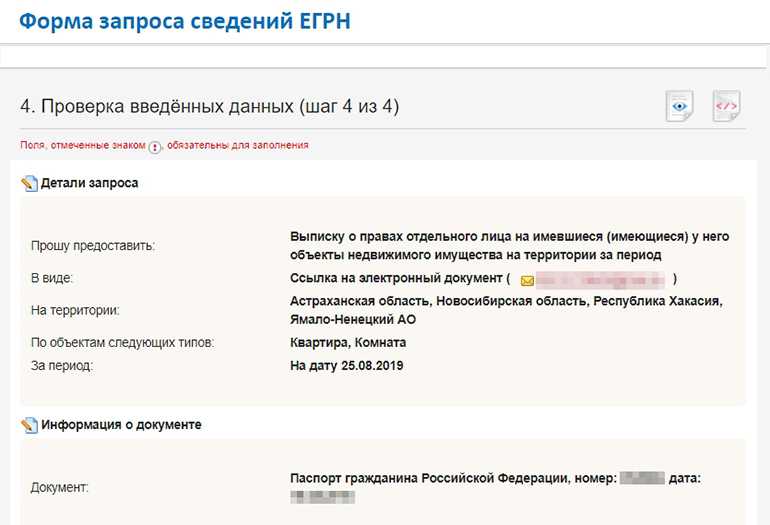Open the Информация о документе section header
Viewport: 770px width, 525px height.
pos(121,425)
